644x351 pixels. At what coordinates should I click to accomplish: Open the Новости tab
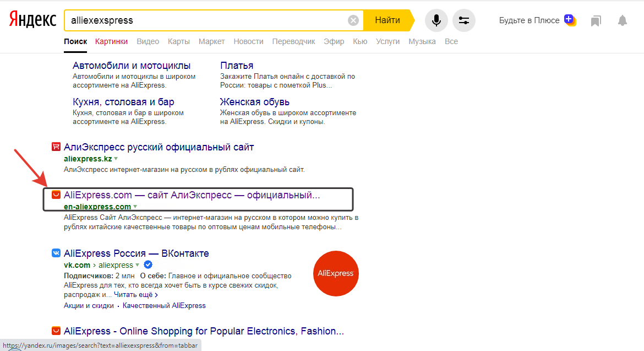coord(248,41)
